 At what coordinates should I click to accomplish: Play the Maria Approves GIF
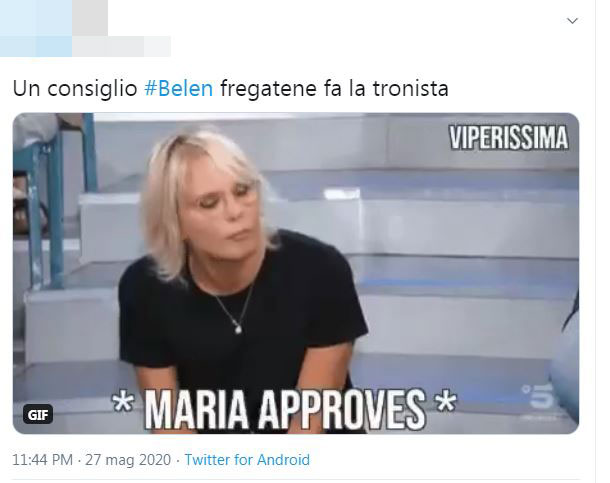point(296,273)
